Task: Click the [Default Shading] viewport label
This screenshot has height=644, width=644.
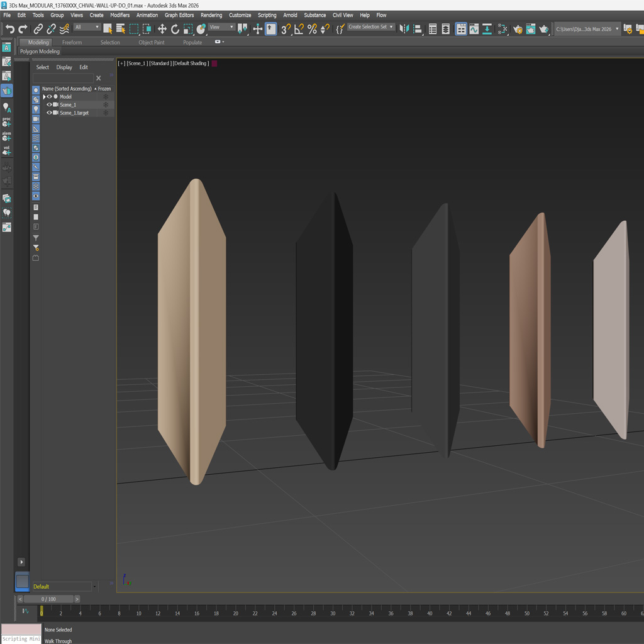Action: 191,64
